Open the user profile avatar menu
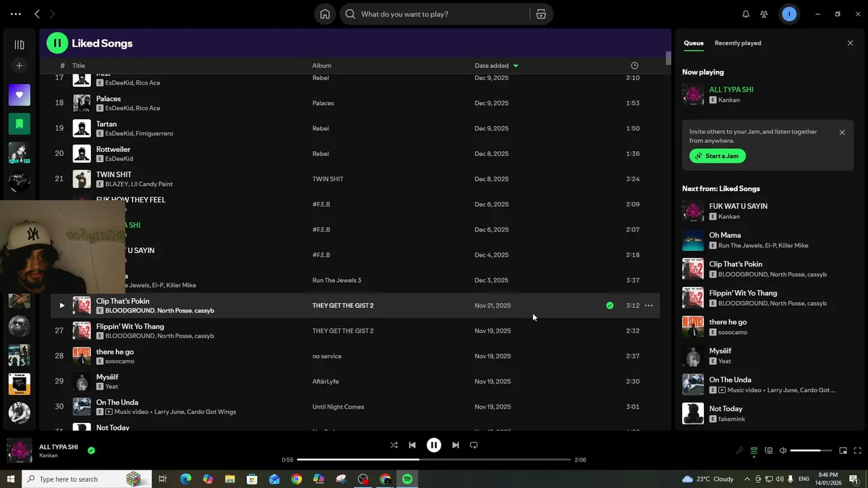The height and width of the screenshot is (488, 868). coord(789,14)
